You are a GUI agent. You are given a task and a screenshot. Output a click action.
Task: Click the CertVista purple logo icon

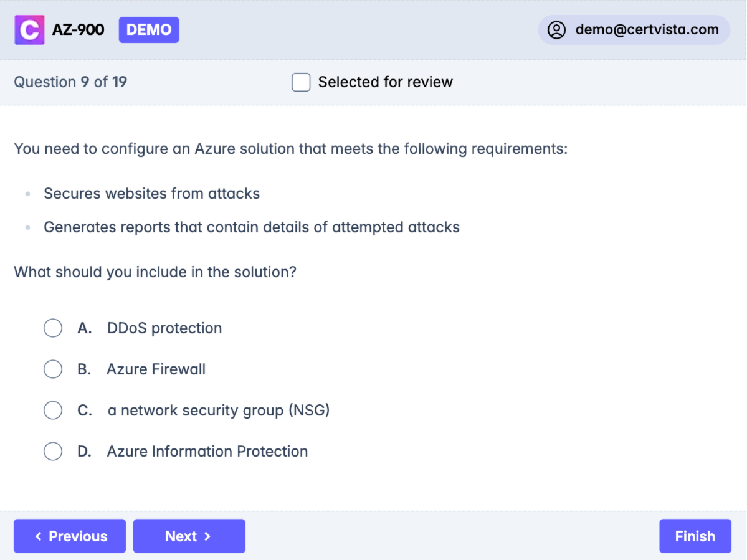(x=29, y=30)
